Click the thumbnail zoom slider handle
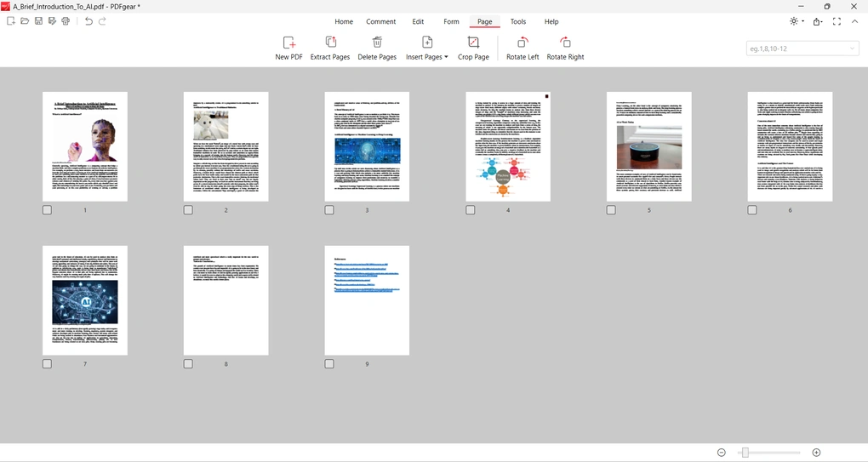Viewport: 868px width, 462px height. click(x=745, y=453)
